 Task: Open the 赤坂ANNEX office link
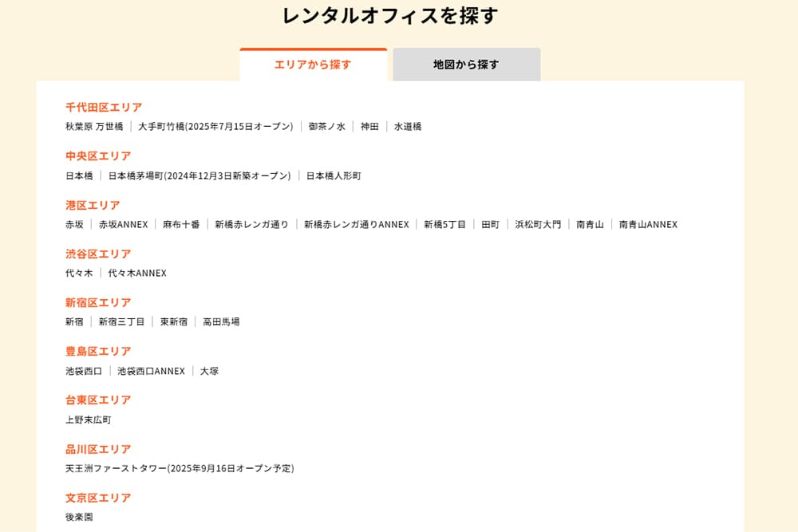123,224
